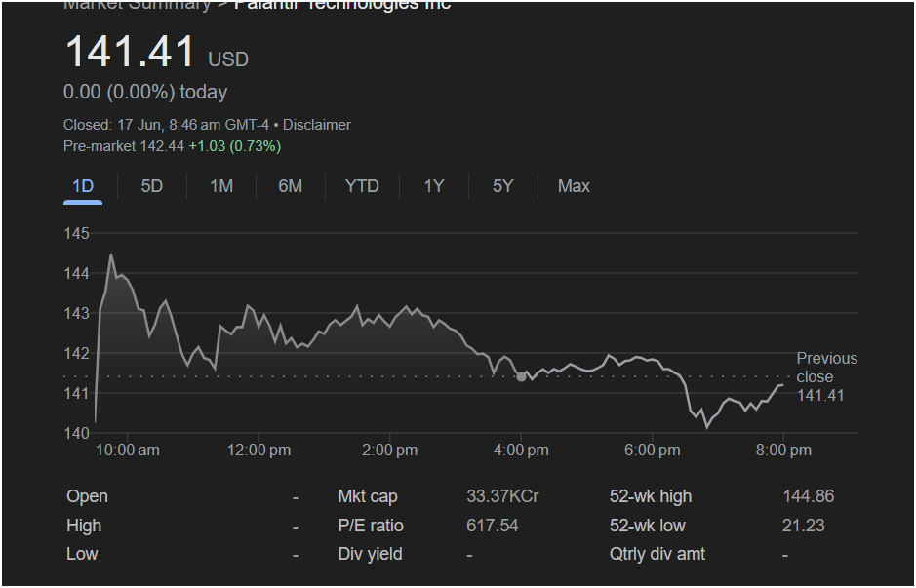
Task: Click the 6:00 pm axis label
Action: click(x=652, y=451)
